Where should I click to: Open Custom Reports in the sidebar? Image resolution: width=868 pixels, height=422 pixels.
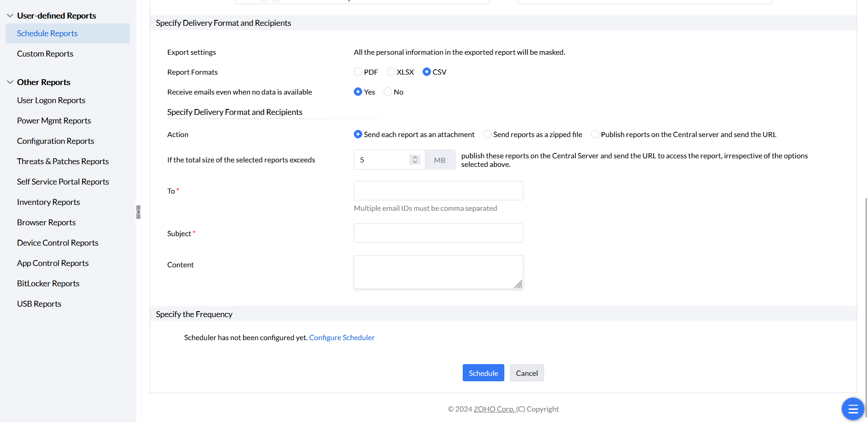coord(45,54)
